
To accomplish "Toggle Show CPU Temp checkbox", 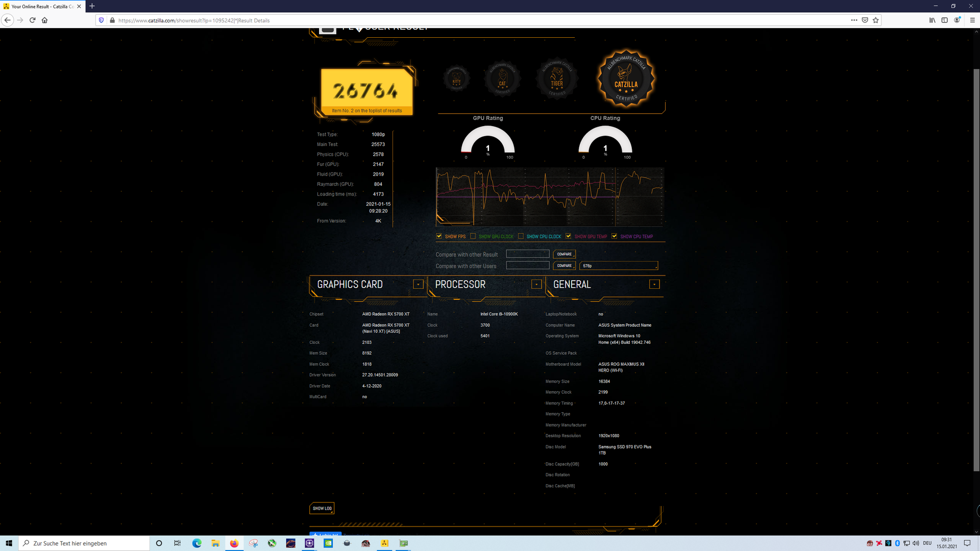I will [x=614, y=236].
